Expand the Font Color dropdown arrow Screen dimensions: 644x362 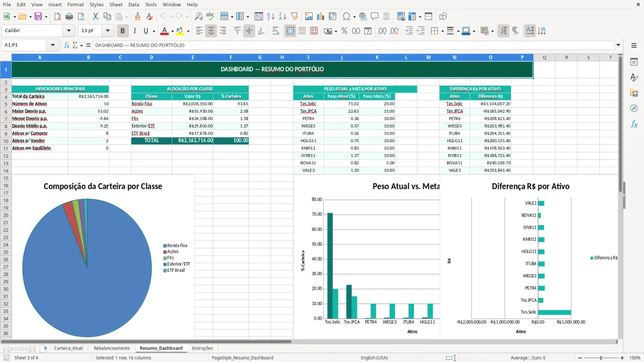[172, 31]
